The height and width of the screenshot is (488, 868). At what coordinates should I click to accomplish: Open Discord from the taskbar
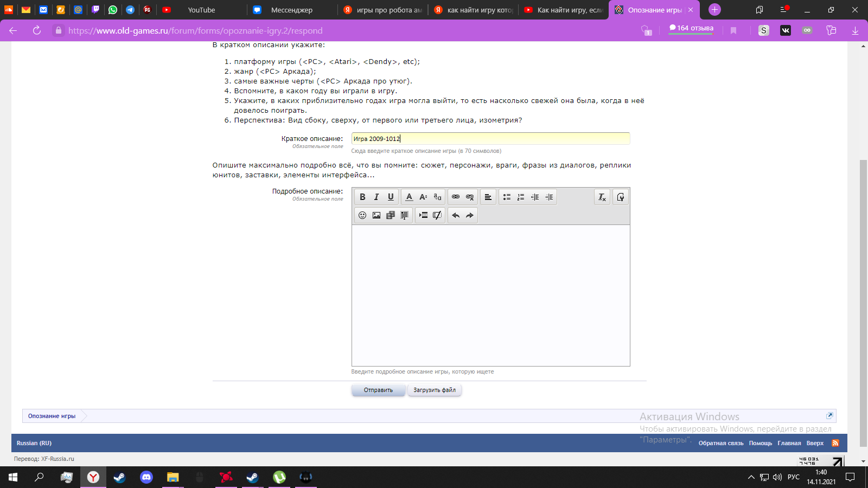[146, 477]
